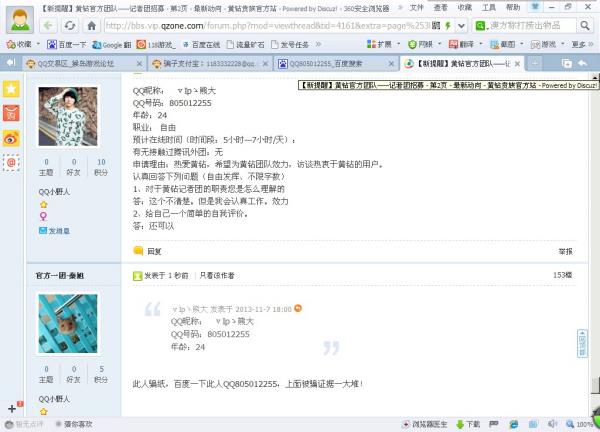This screenshot has height=432, width=600.
Task: Click the search box field
Action: (525, 26)
